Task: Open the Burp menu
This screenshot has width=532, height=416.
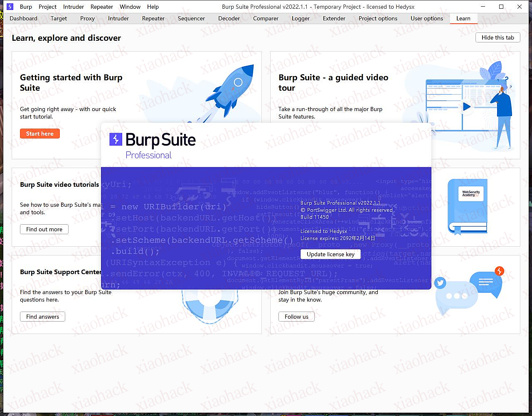Action: [x=26, y=7]
